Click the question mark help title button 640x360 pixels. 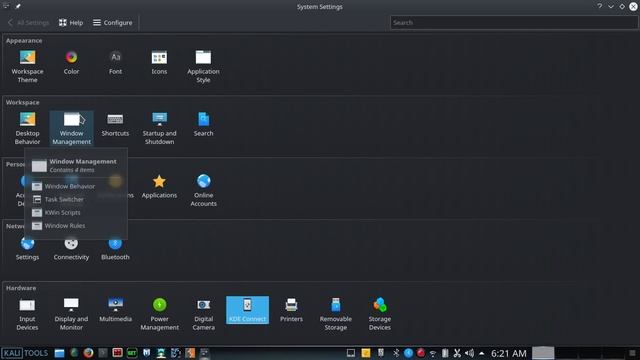coord(600,7)
